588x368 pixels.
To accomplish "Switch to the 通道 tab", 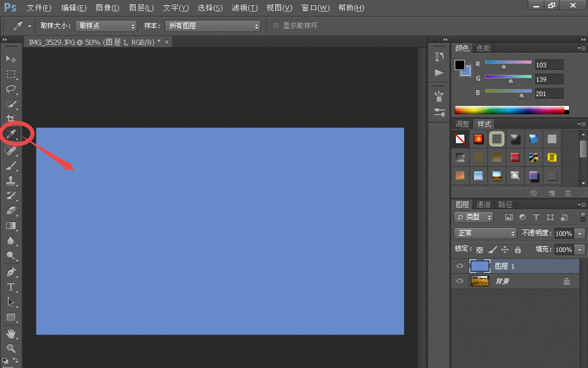I will (483, 204).
